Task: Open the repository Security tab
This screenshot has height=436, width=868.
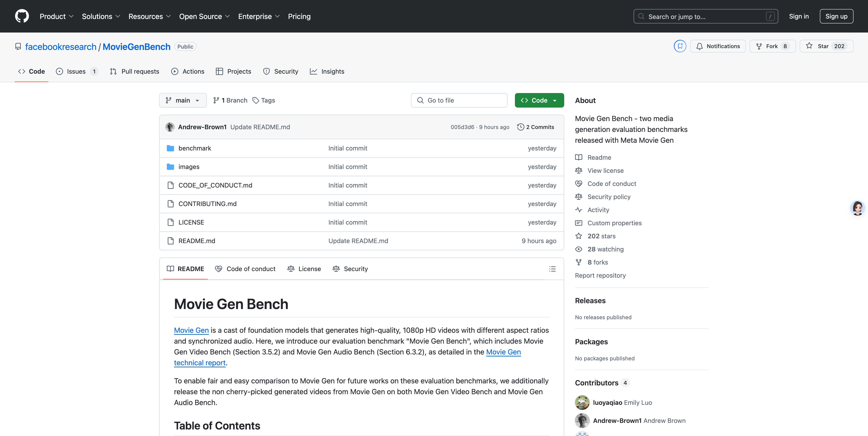Action: point(281,71)
